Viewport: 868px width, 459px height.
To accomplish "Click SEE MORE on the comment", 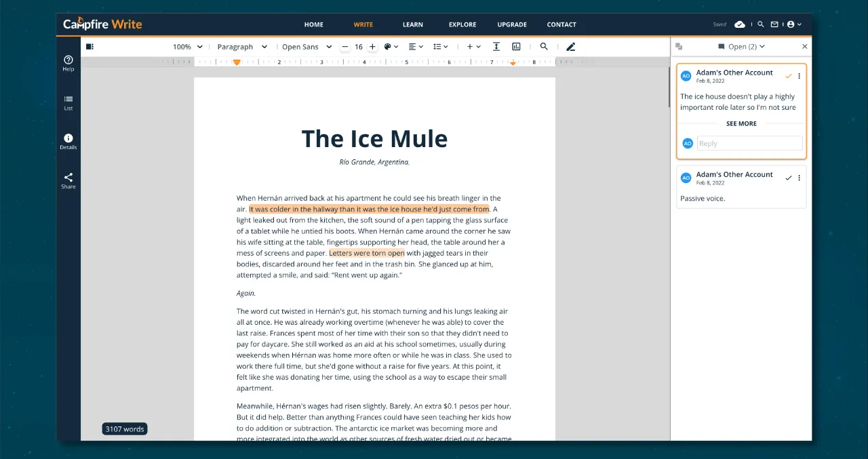I will tap(741, 123).
